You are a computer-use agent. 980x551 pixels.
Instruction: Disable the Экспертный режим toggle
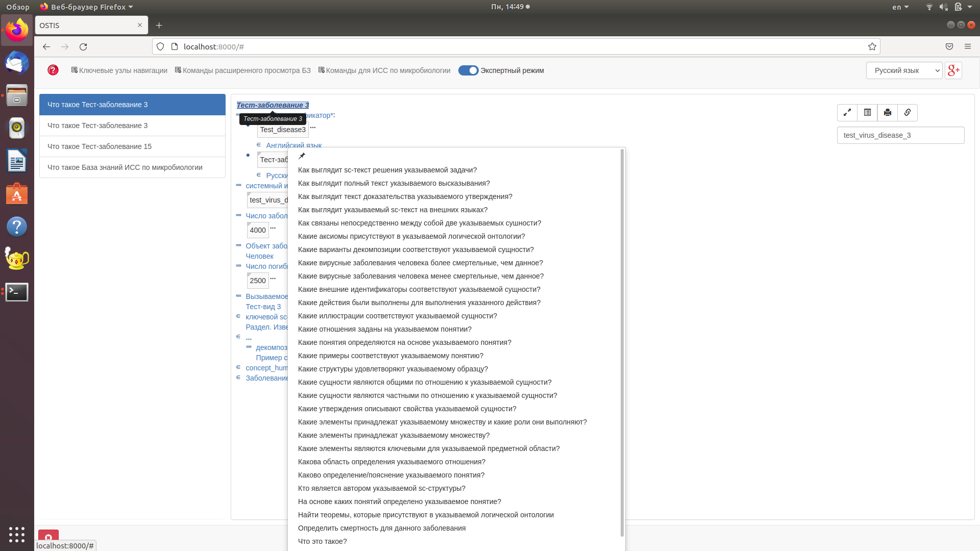[468, 70]
